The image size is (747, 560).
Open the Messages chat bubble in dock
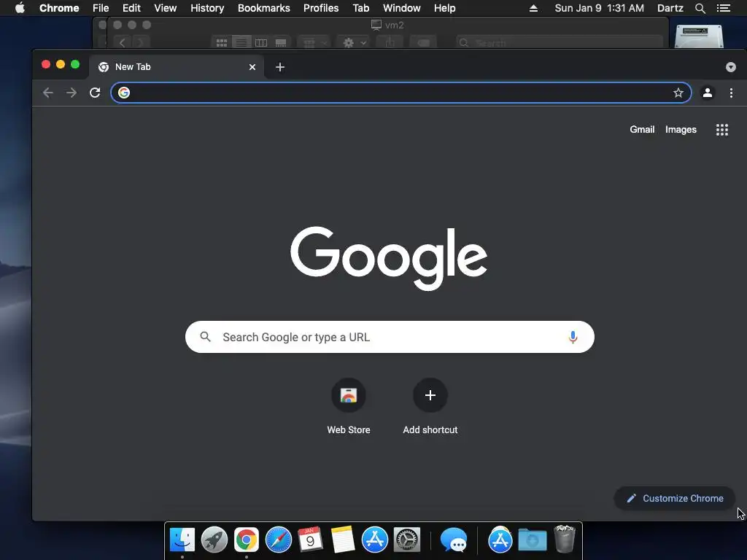[x=454, y=540]
